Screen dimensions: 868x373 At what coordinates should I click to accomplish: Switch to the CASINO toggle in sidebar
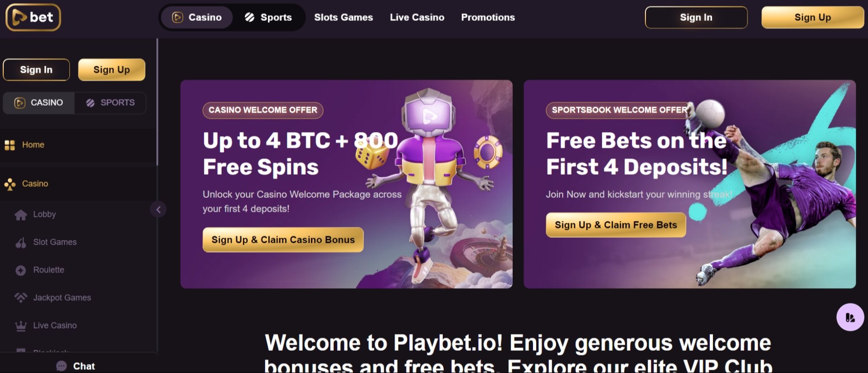tap(38, 103)
